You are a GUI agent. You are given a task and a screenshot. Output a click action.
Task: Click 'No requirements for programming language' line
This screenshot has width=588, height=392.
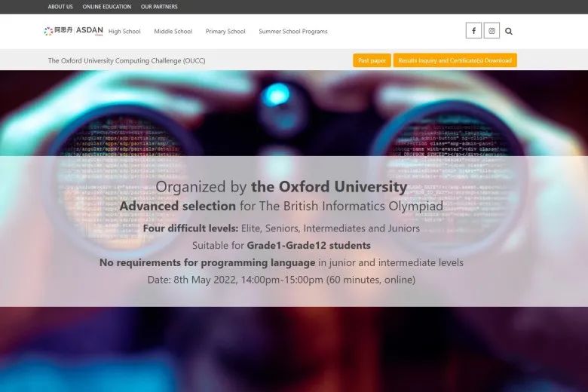[281, 262]
